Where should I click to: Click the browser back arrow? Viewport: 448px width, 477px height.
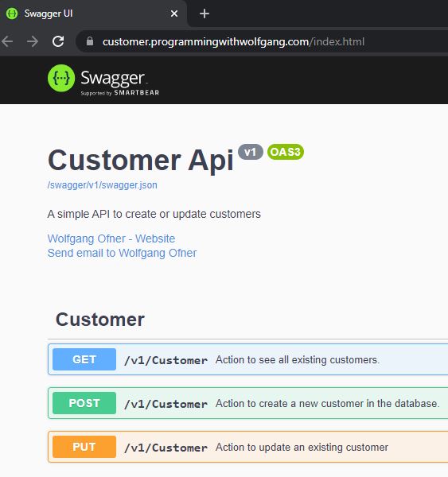[x=7, y=41]
